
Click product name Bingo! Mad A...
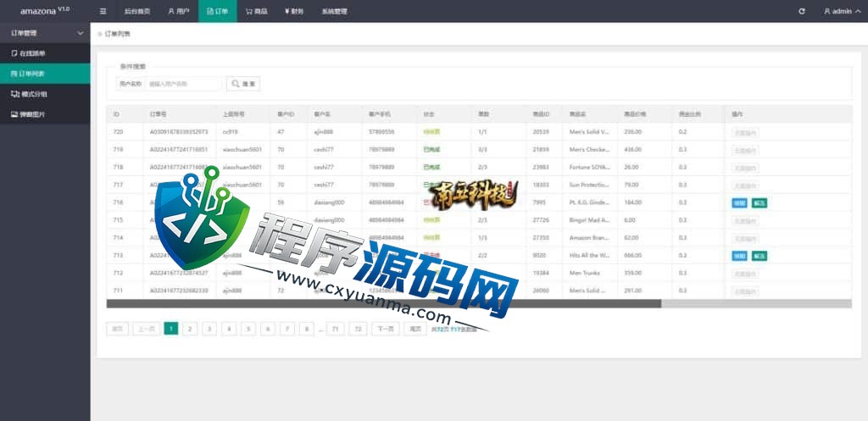click(590, 220)
